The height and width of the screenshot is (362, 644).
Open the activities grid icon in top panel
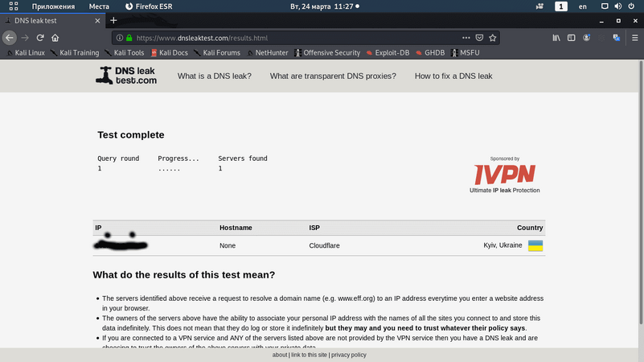[x=14, y=6]
